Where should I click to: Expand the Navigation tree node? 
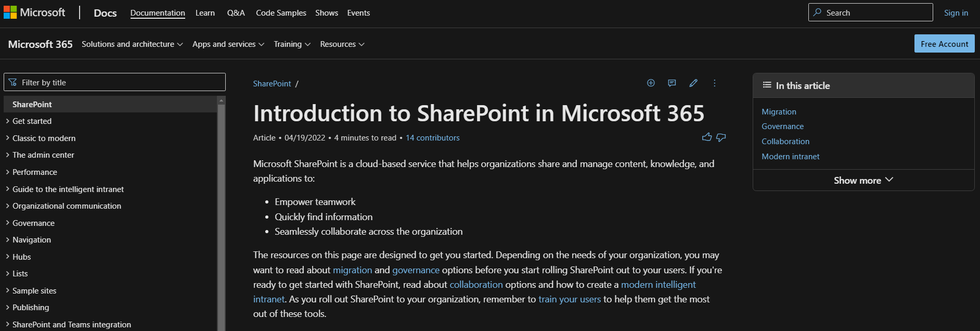pyautogui.click(x=8, y=240)
